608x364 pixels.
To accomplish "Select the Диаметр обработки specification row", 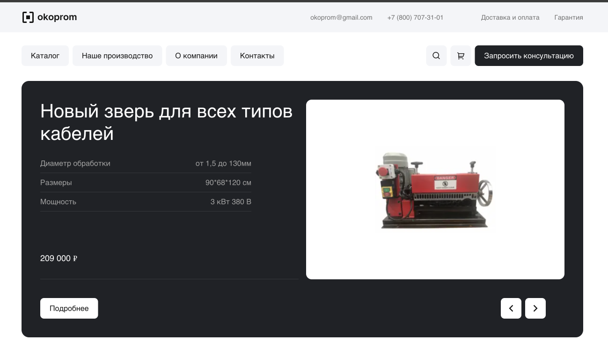I will pos(146,163).
